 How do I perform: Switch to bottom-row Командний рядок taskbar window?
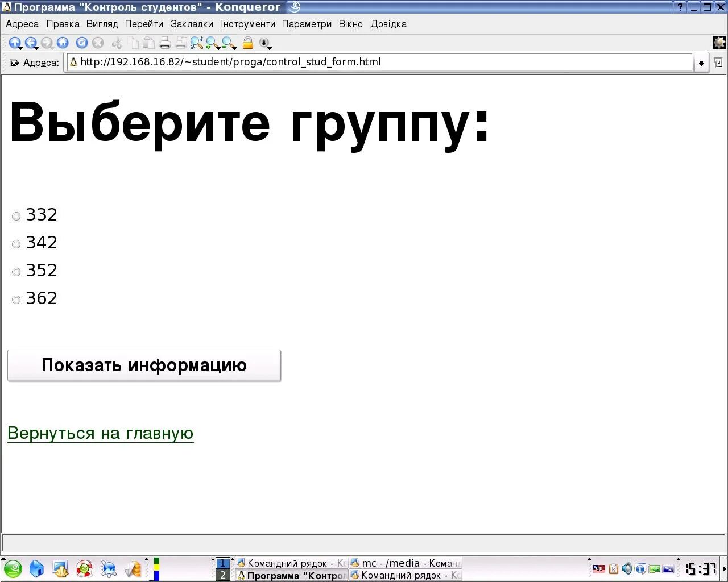(x=406, y=575)
